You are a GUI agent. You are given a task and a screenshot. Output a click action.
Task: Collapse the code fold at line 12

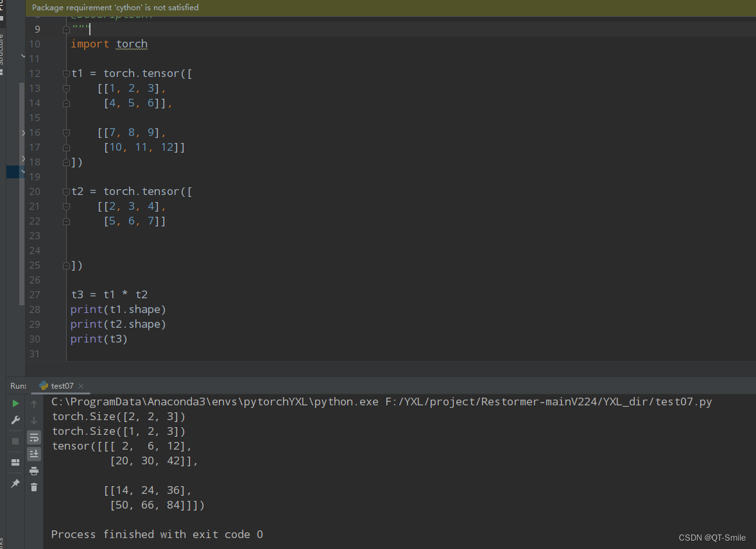(x=65, y=73)
